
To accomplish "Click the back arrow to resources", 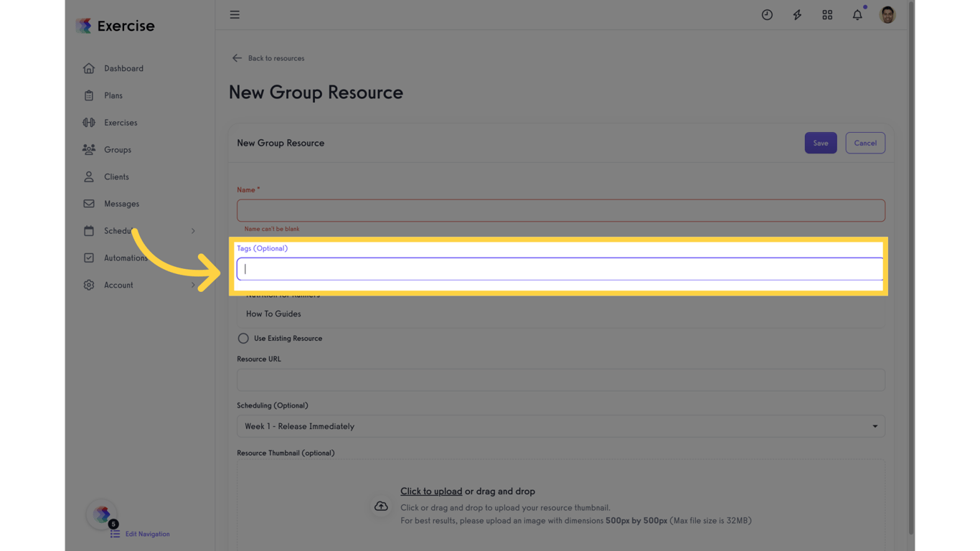I will coord(237,58).
